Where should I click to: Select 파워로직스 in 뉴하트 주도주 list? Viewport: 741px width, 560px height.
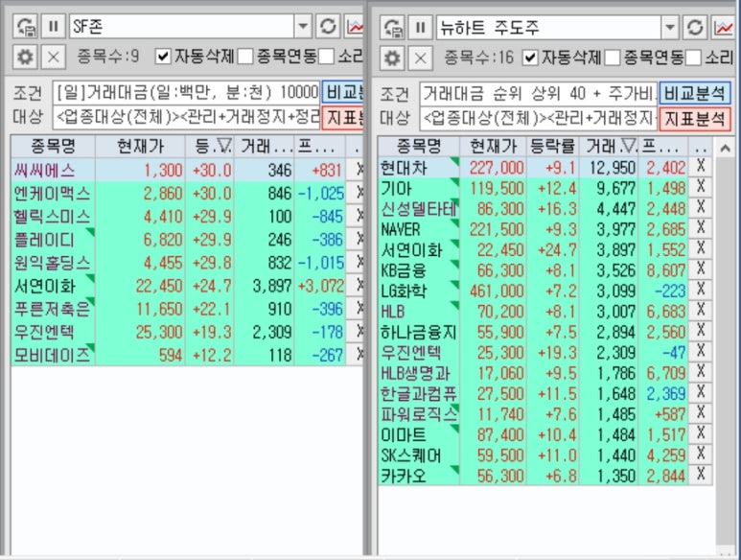(x=419, y=414)
